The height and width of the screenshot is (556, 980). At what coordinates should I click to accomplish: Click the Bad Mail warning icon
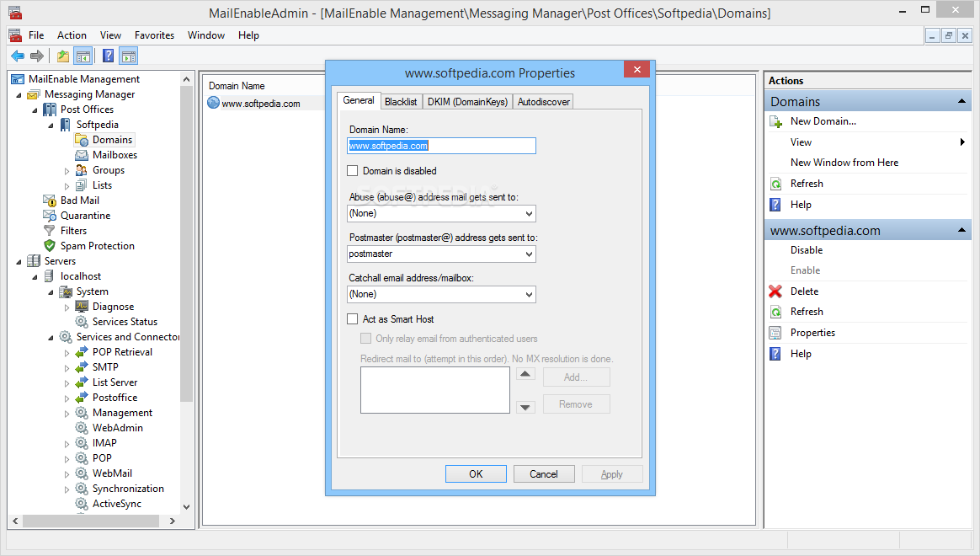click(x=50, y=200)
